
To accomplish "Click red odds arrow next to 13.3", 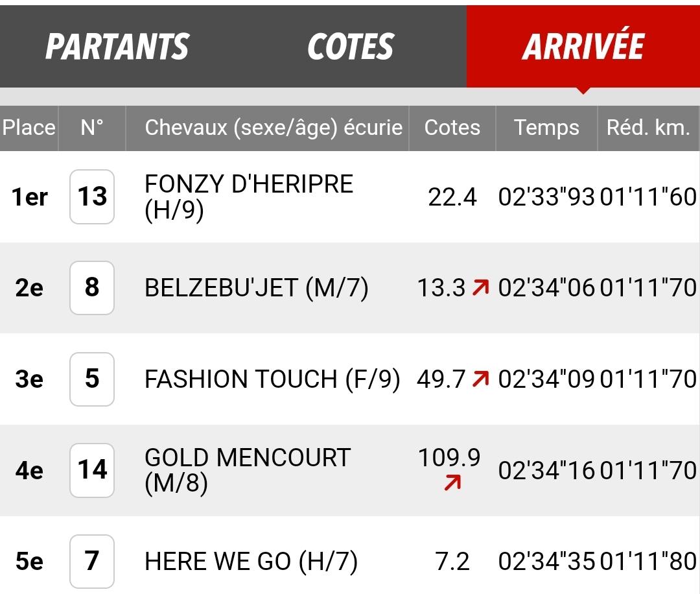I will tap(481, 287).
